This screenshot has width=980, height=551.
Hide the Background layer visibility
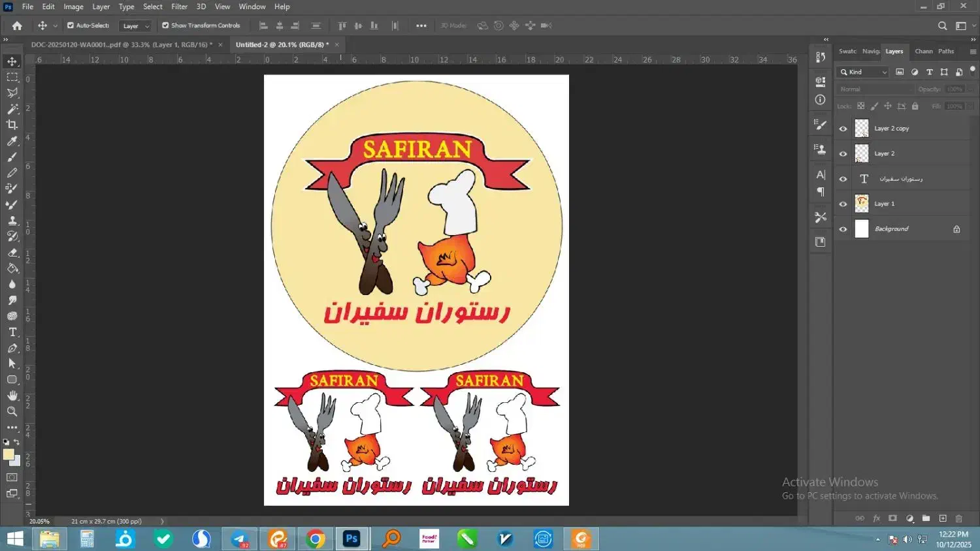tap(843, 229)
